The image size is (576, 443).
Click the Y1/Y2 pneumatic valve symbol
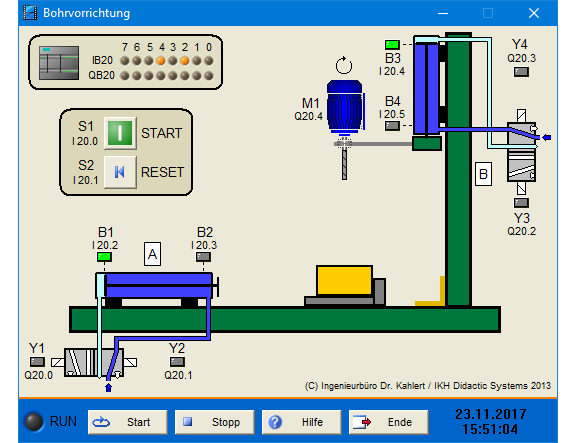pos(94,363)
